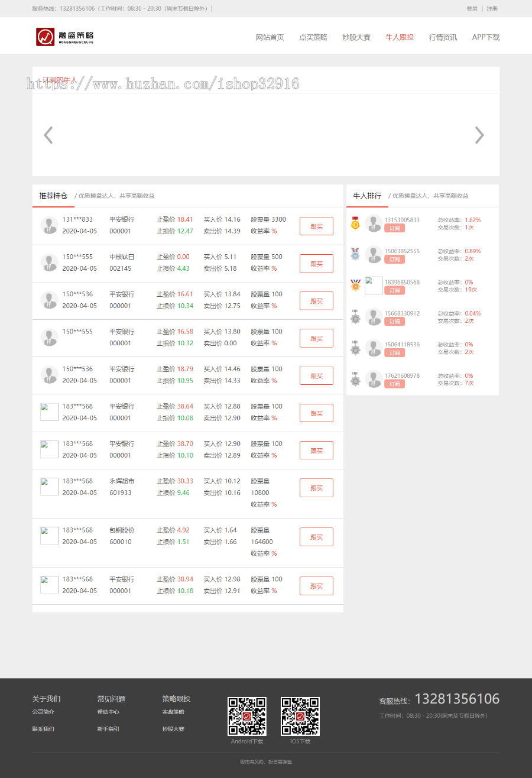Click 订阅 button for user 13153005833
This screenshot has width=532, height=778.
tap(394, 228)
